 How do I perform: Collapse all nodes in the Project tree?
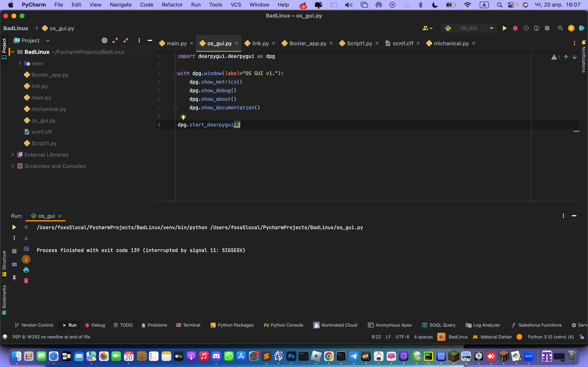point(126,40)
